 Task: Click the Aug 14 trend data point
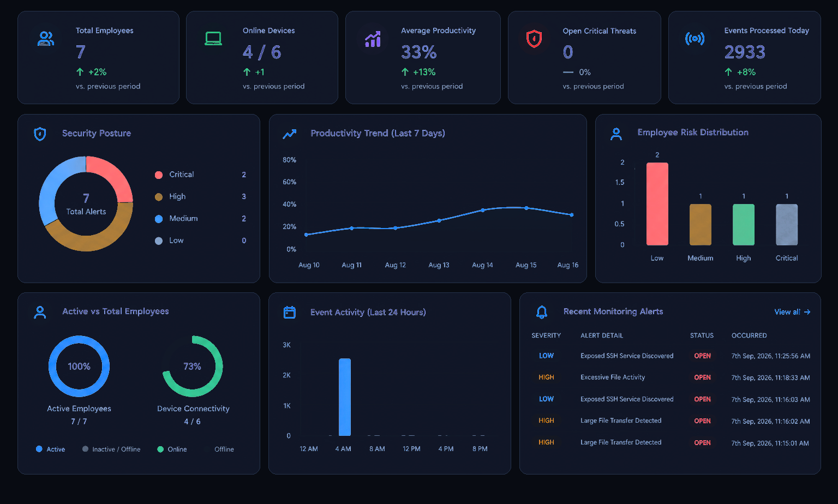coord(483,210)
